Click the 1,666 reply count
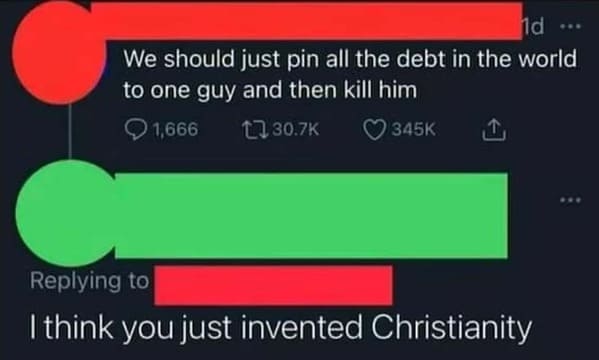Image resolution: width=599 pixels, height=360 pixels. (x=175, y=129)
